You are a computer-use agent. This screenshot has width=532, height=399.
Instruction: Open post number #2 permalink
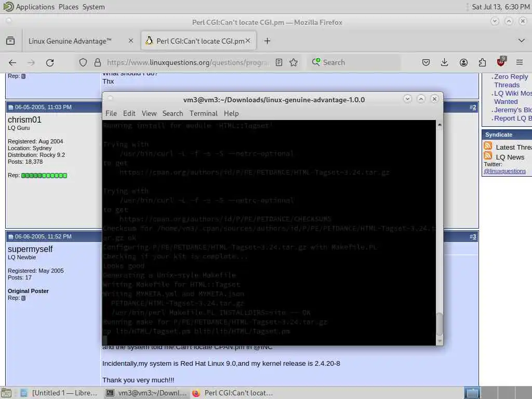(x=473, y=107)
